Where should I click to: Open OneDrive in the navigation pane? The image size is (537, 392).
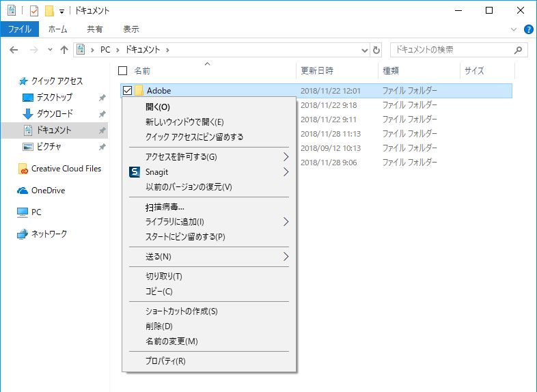[x=48, y=191]
